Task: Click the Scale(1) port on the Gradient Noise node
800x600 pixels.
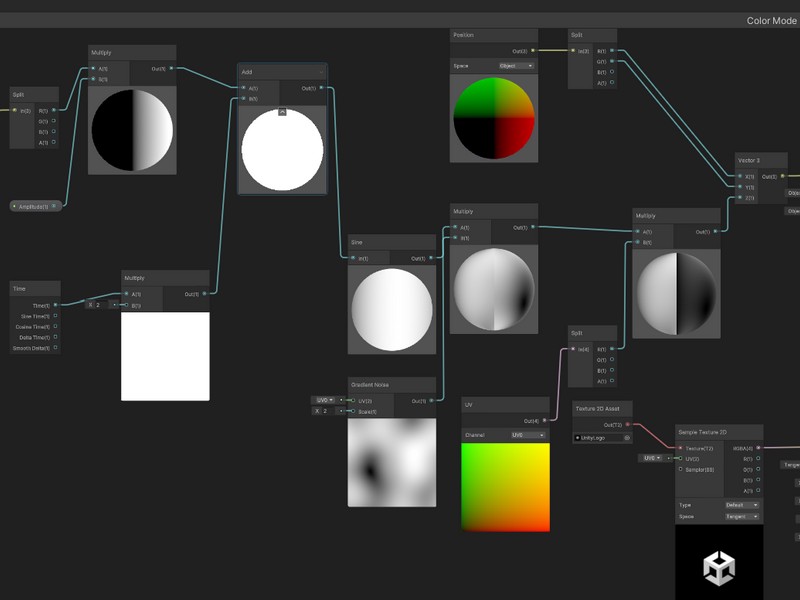Action: pos(352,411)
